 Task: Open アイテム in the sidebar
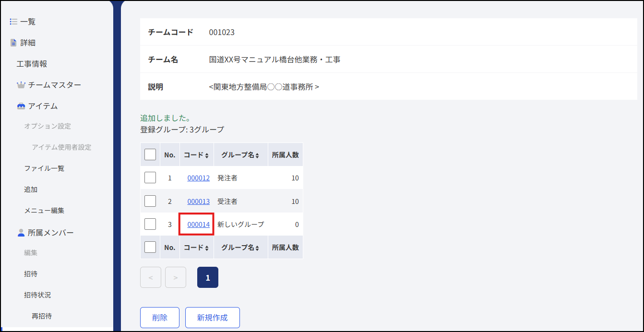tap(43, 106)
